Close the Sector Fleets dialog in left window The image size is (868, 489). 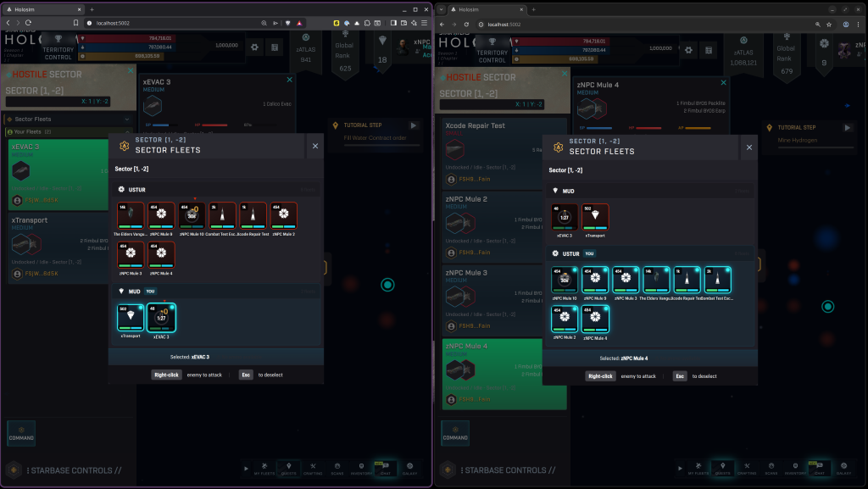point(315,147)
